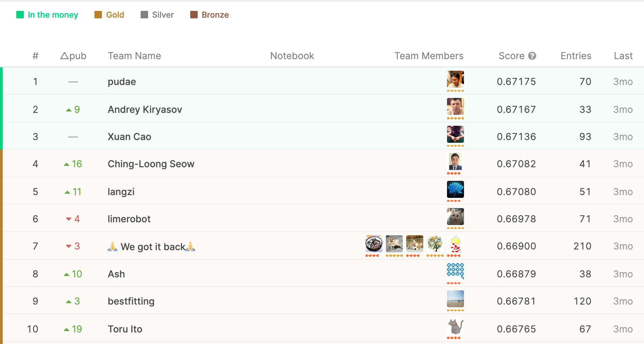Click Toru Ito's gray cat avatar

(455, 326)
